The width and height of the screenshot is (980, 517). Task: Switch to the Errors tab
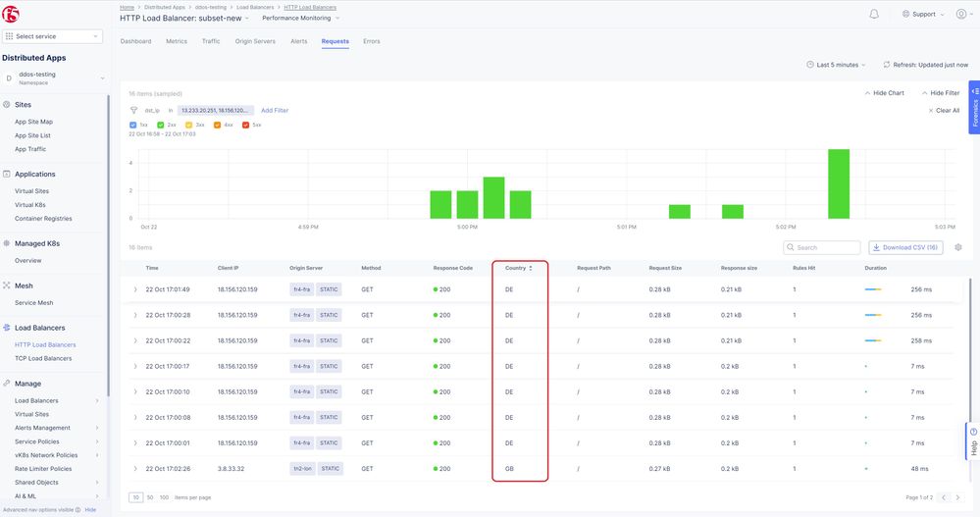click(371, 41)
